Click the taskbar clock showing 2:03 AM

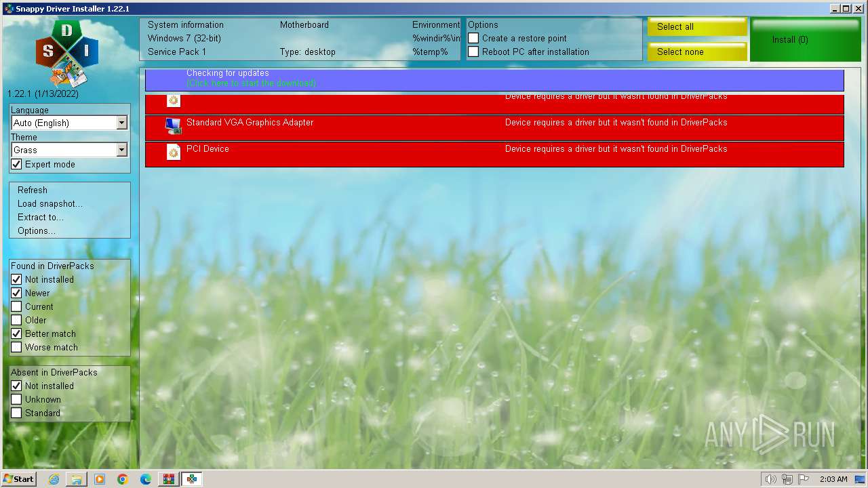(833, 479)
